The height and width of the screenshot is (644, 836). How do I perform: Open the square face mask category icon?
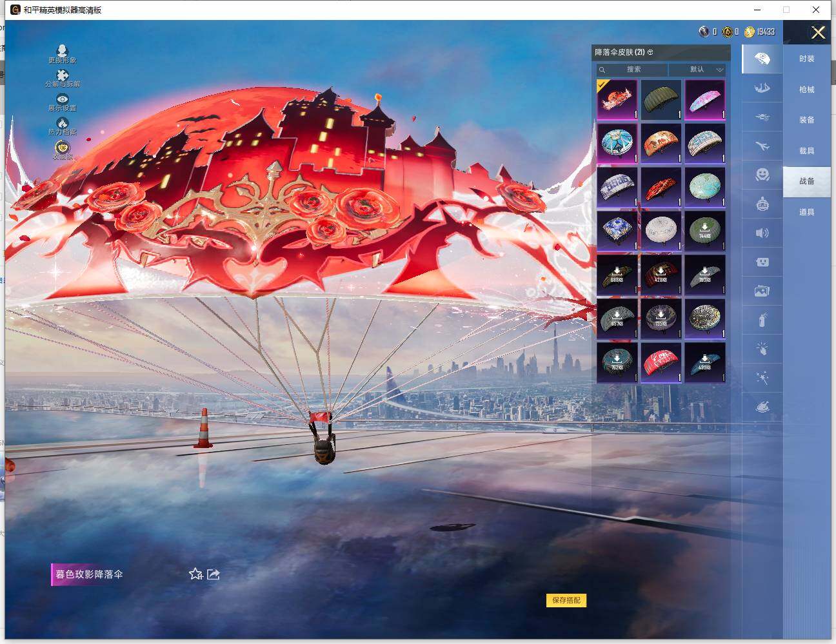coord(762,262)
